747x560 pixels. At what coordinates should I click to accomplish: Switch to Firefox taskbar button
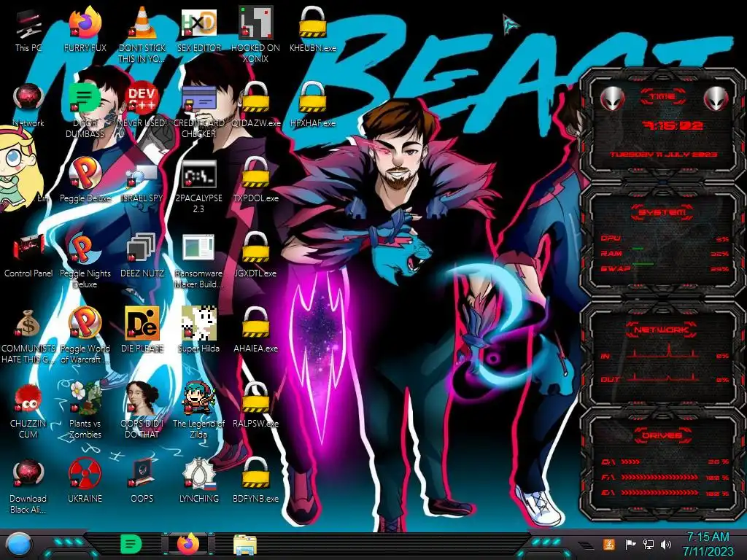click(188, 544)
